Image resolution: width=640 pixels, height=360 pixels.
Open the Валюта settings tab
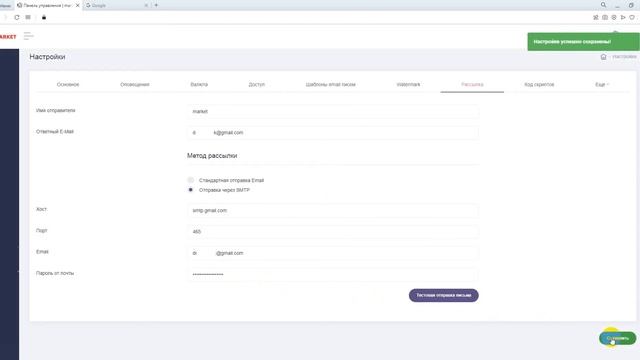199,84
